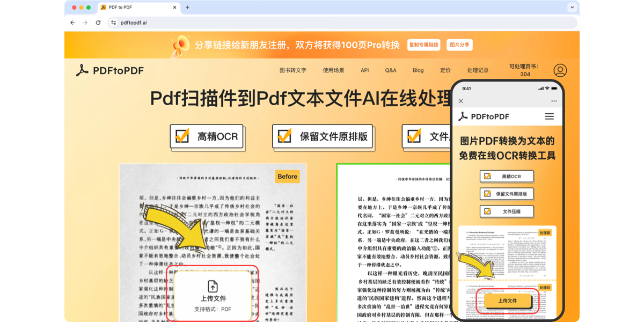The width and height of the screenshot is (644, 322).
Task: Open 定价 menu item
Action: (x=445, y=70)
